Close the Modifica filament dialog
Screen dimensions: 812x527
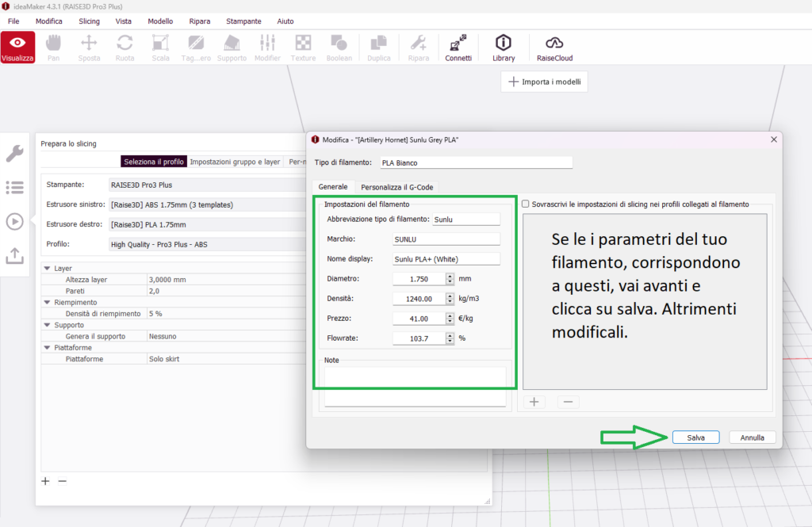pyautogui.click(x=774, y=139)
